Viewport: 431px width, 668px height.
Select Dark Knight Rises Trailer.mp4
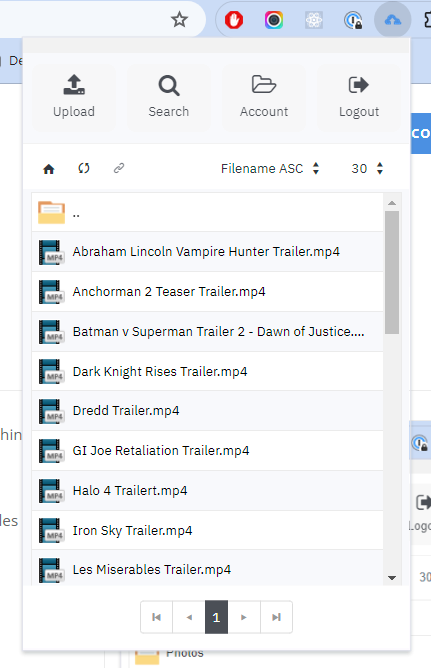click(207, 371)
